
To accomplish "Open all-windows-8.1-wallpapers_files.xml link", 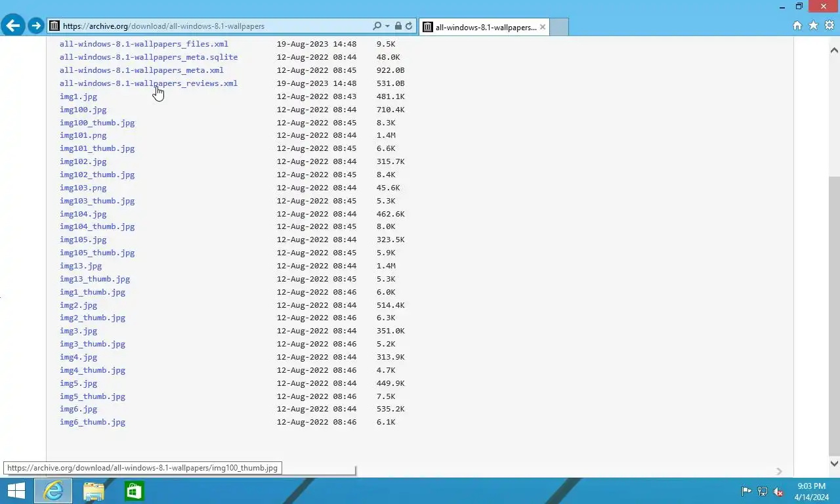I will pyautogui.click(x=144, y=44).
